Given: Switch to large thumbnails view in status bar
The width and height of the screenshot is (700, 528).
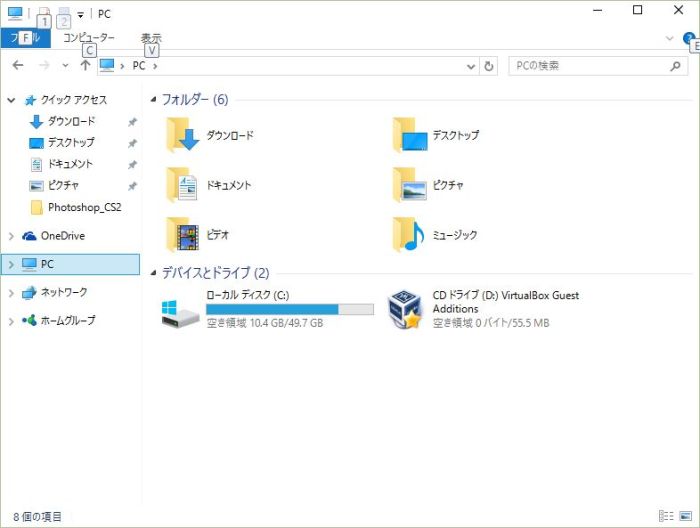Looking at the screenshot, I should point(685,516).
